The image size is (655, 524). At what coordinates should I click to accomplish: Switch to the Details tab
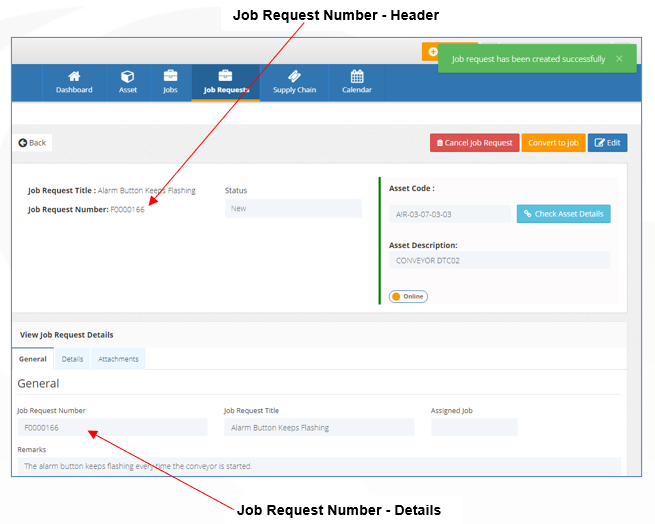[x=72, y=359]
